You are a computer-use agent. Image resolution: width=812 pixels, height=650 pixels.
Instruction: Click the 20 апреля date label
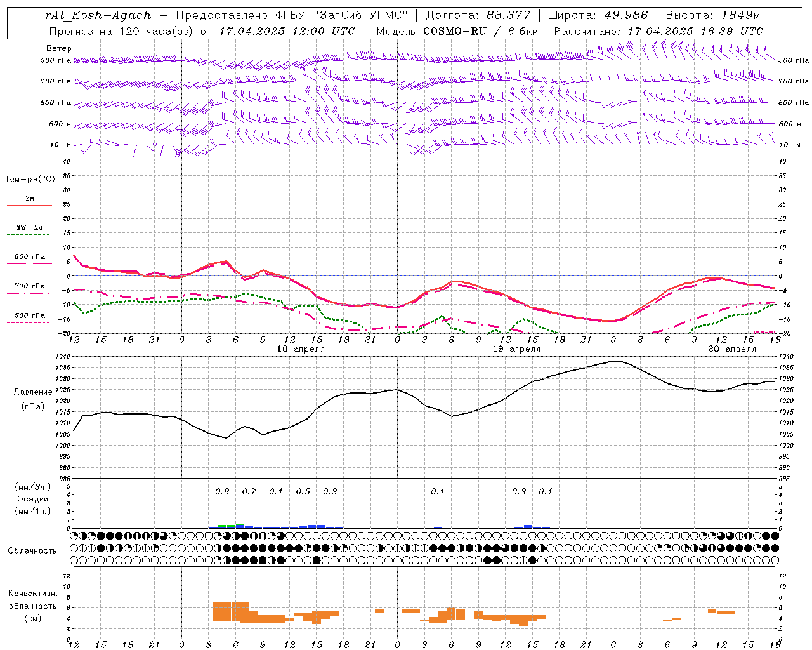[x=731, y=349]
